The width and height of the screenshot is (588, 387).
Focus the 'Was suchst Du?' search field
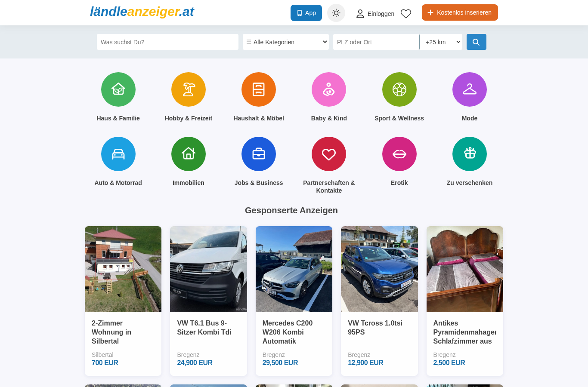[167, 42]
